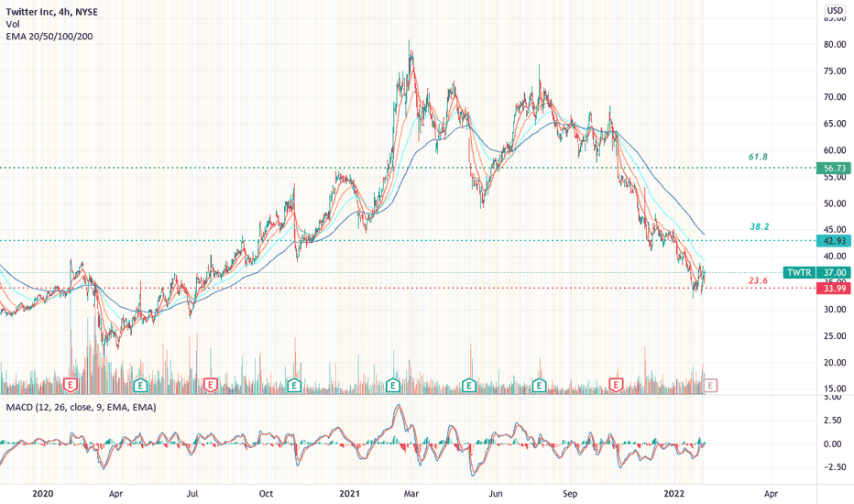Click the Jul label on time axis
This screenshot has width=854, height=504.
[192, 494]
